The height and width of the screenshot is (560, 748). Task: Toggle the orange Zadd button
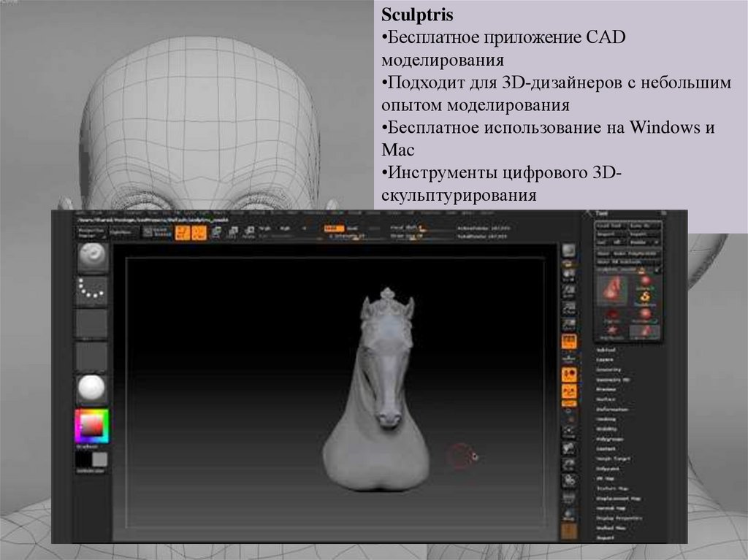coord(334,229)
